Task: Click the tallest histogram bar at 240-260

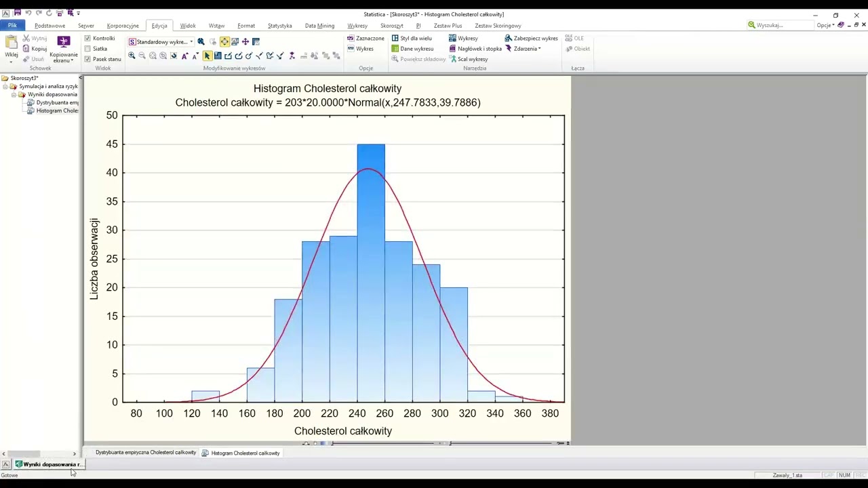Action: 371,272
